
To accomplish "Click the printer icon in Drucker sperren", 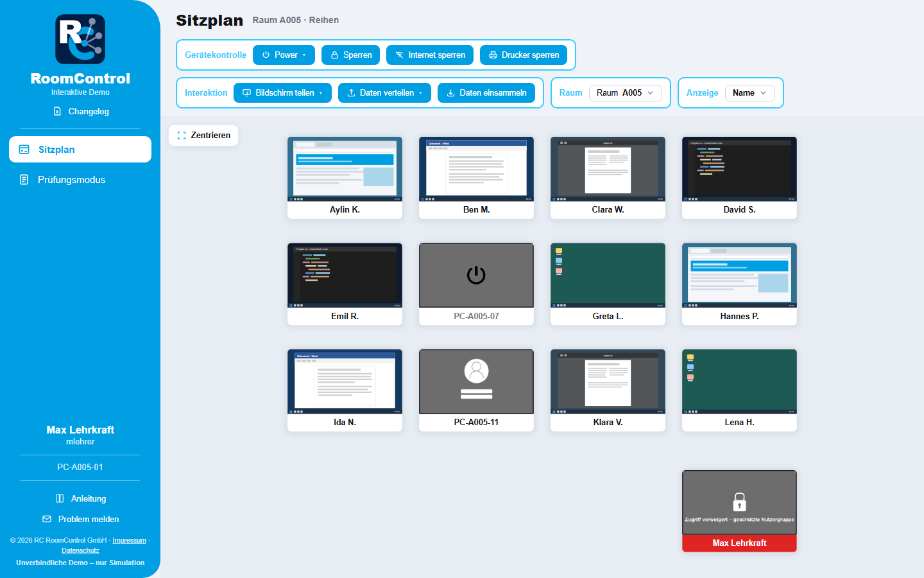I will [493, 55].
